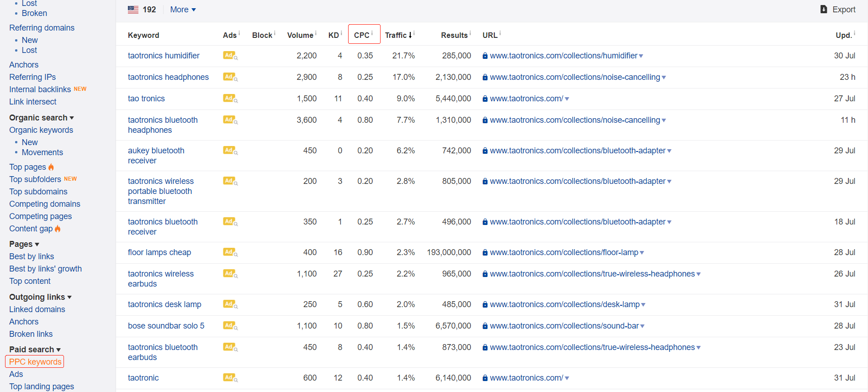The height and width of the screenshot is (392, 868).
Task: Click the URL column info icon
Action: 500,33
